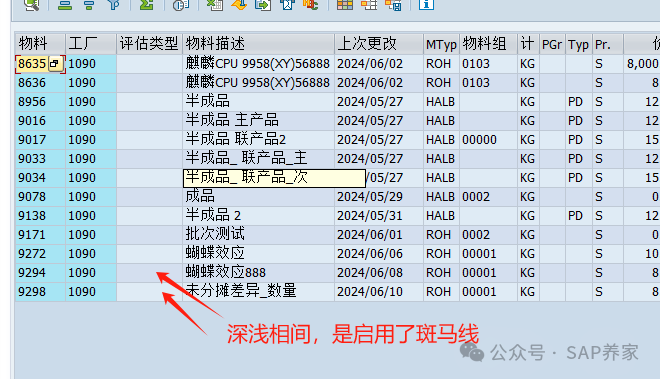This screenshot has height=379, width=660.
Task: Click ROH material type in row 9171
Action: pyautogui.click(x=438, y=235)
